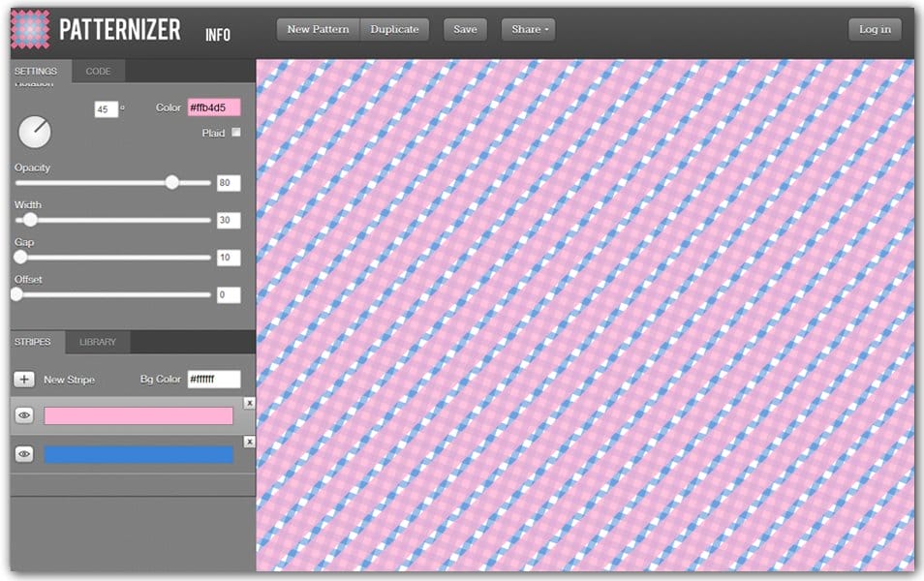Delete the pink stripe with its X icon

[250, 403]
